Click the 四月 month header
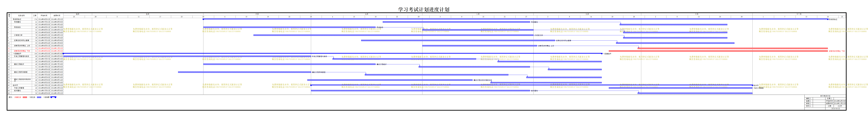This screenshot has height=117, width=868. click(77, 14)
